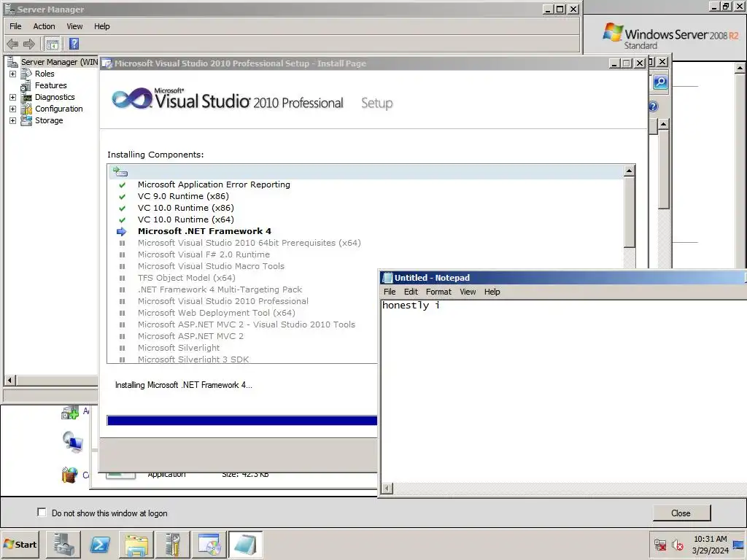Click the component list scroll up arrow

coord(630,171)
